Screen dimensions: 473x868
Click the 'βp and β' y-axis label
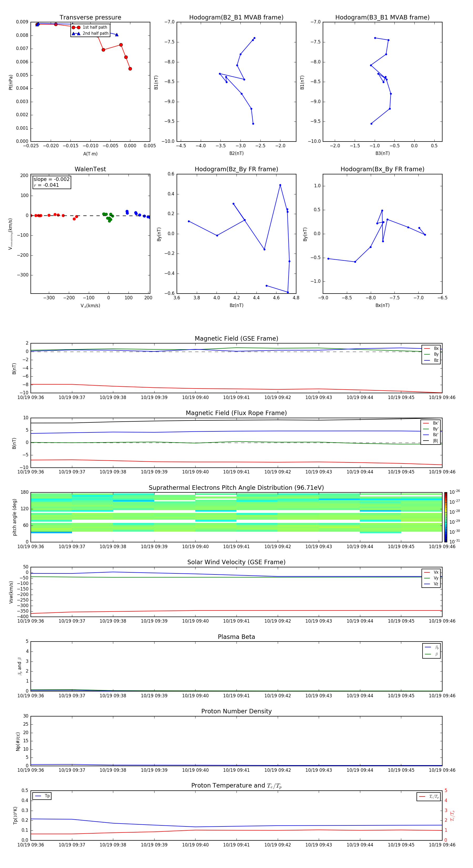point(19,666)
